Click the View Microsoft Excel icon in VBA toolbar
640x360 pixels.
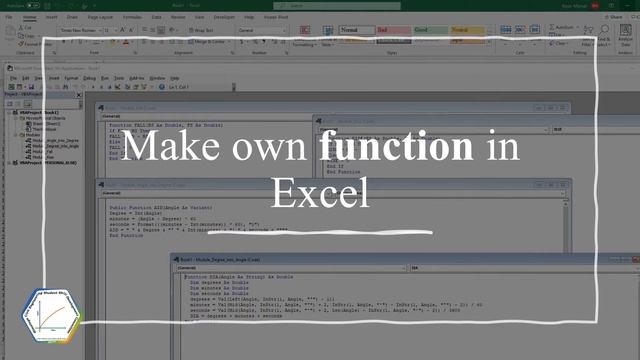tap(11, 87)
